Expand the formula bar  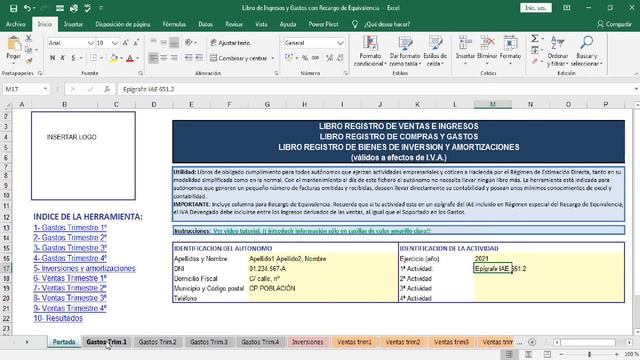tap(636, 89)
